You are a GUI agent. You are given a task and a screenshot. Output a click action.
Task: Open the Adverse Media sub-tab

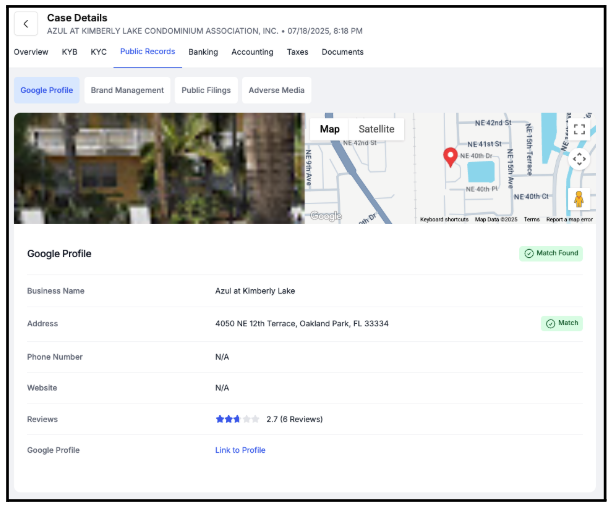pos(276,90)
